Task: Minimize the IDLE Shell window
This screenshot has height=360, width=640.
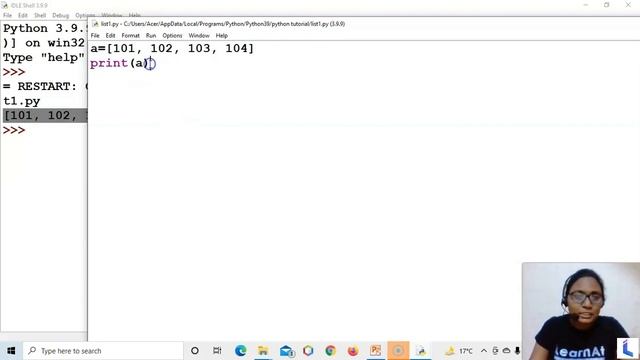Action: (x=586, y=5)
